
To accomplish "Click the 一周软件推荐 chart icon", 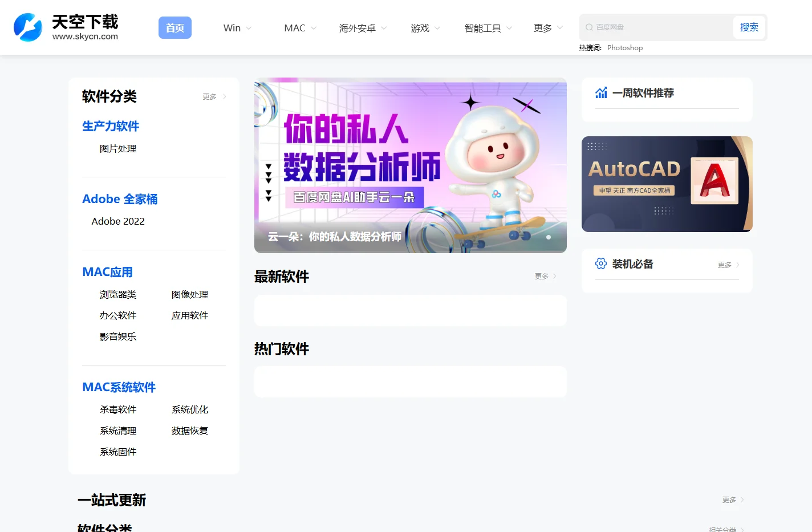I will click(601, 93).
